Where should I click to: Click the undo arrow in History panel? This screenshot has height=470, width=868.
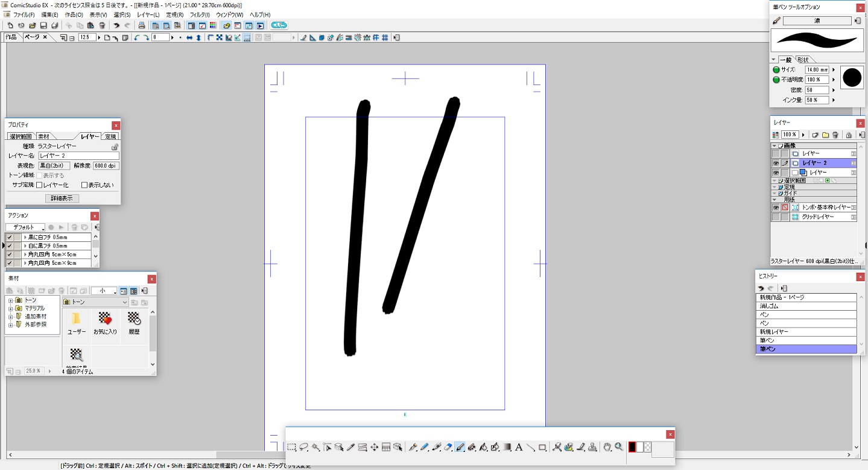click(x=761, y=288)
